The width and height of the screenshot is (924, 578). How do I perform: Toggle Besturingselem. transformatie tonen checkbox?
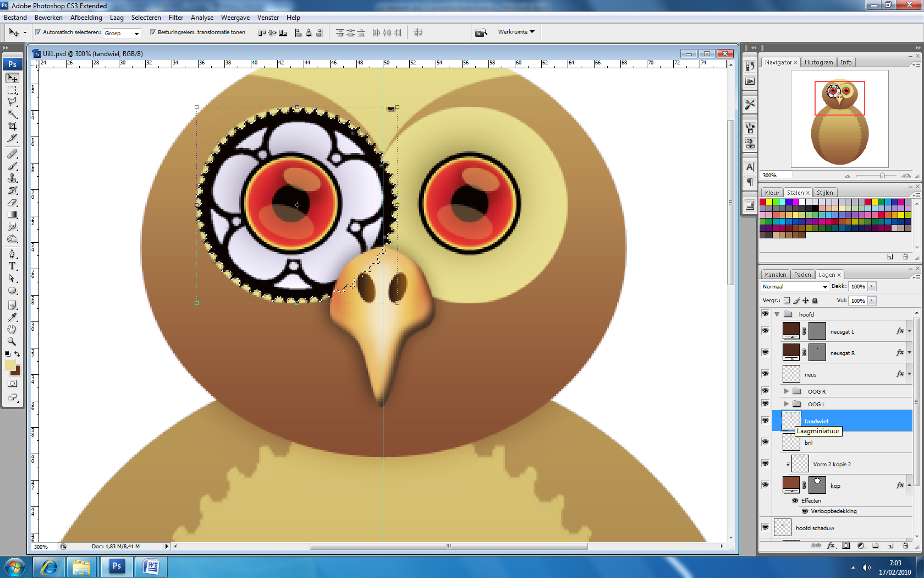pyautogui.click(x=153, y=32)
